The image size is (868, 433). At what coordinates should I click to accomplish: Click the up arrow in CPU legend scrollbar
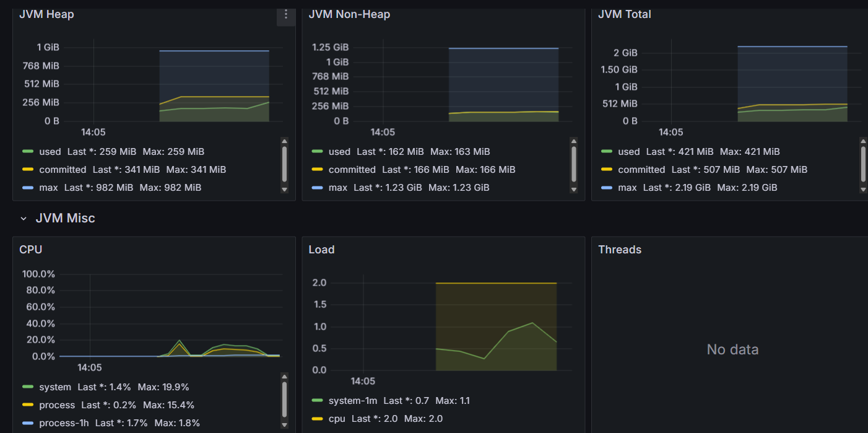click(284, 376)
